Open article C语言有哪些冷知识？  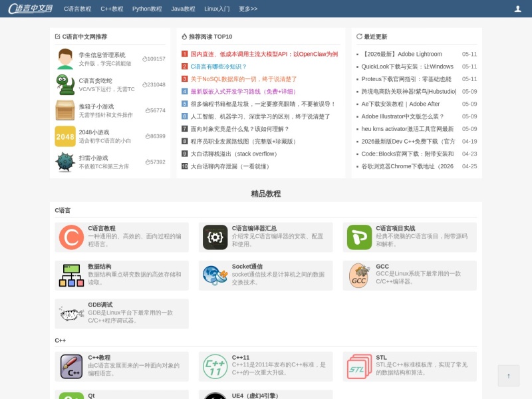point(219,66)
